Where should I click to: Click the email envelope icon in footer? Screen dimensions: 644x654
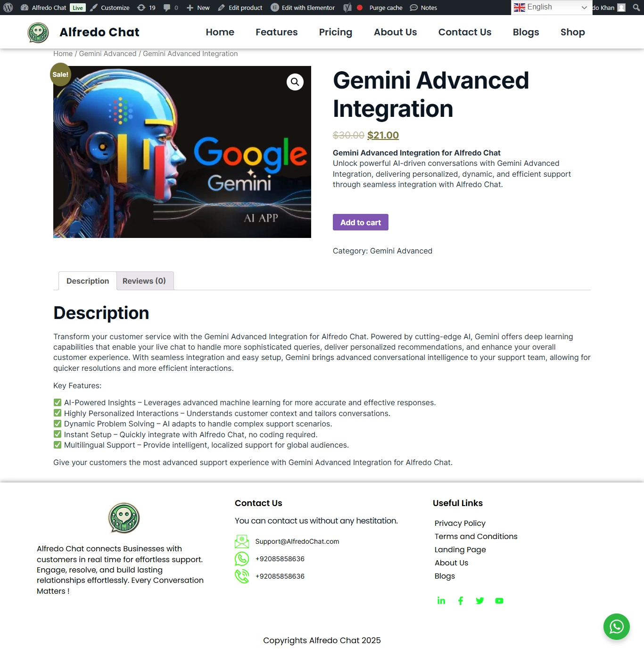coord(242,541)
